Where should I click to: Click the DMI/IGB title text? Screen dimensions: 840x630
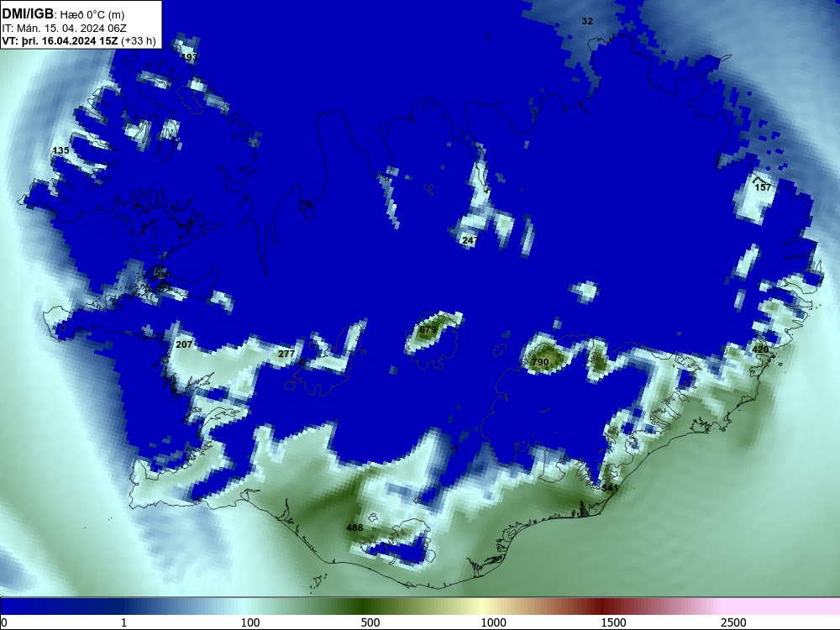point(28,13)
